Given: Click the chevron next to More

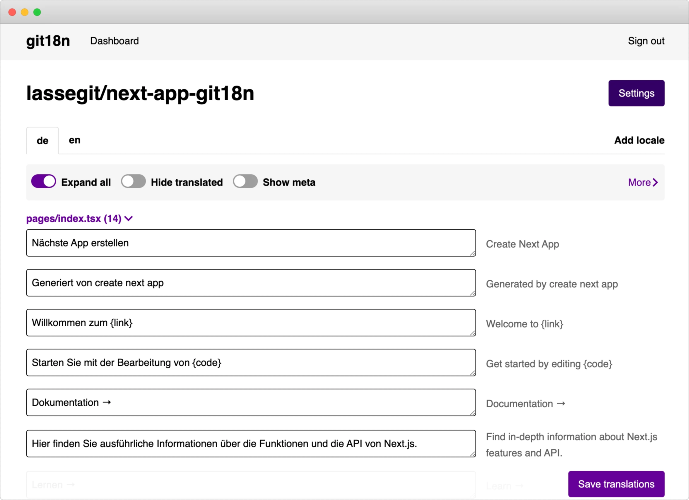Looking at the screenshot, I should 655,183.
